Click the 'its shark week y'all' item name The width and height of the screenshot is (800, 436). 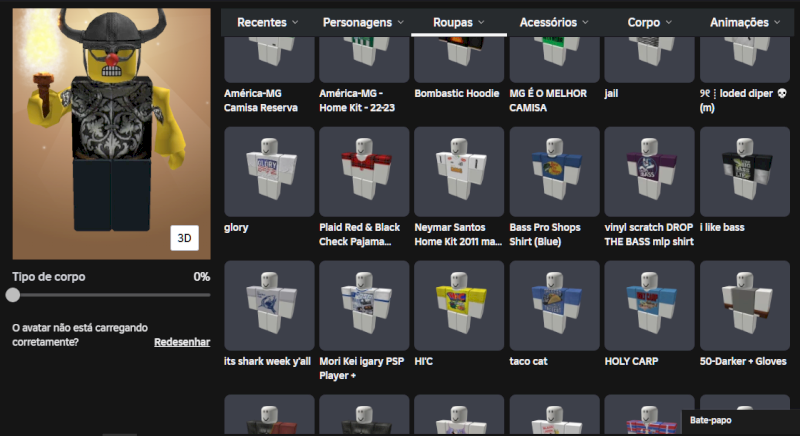coord(267,362)
